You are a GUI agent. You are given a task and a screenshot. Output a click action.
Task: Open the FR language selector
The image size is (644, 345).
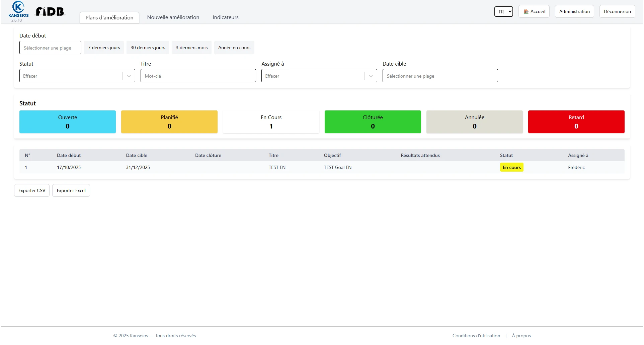click(503, 11)
